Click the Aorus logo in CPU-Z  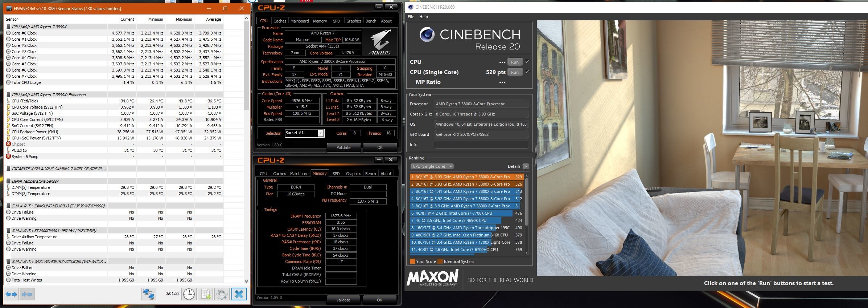[x=379, y=42]
